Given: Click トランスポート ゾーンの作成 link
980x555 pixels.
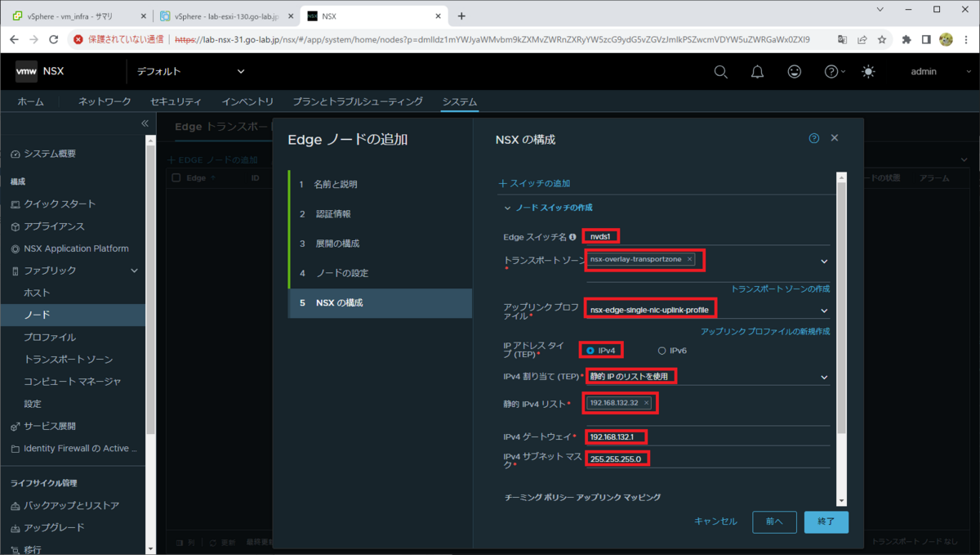Looking at the screenshot, I should coord(780,289).
